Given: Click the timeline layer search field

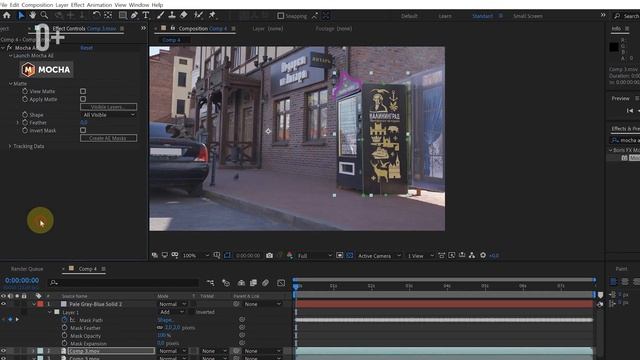Looking at the screenshot, I should pyautogui.click(x=124, y=282).
